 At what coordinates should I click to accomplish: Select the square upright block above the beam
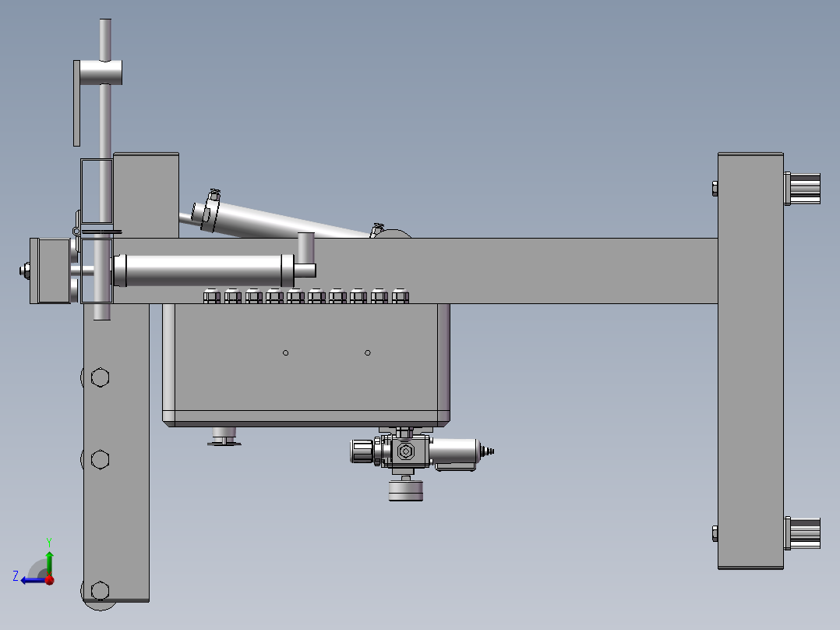click(x=146, y=195)
